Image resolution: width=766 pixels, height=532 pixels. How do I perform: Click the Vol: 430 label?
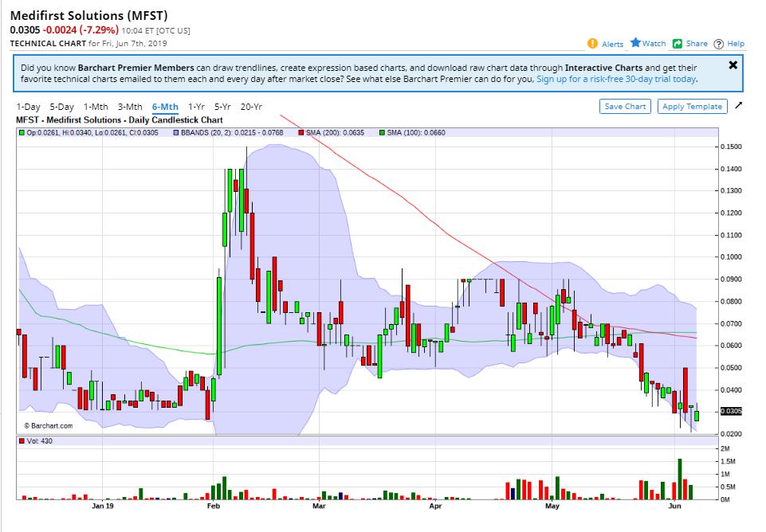click(x=40, y=441)
